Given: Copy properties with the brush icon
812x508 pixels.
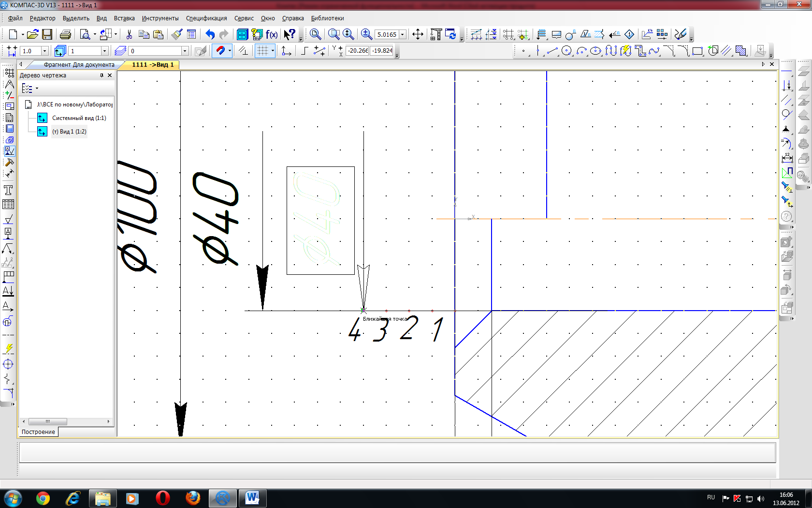Looking at the screenshot, I should (x=177, y=34).
